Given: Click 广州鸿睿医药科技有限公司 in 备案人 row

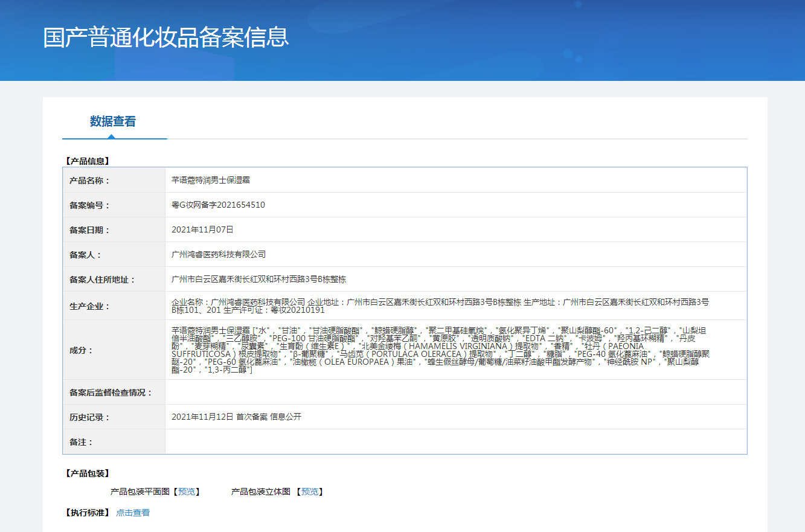Looking at the screenshot, I should pos(219,255).
